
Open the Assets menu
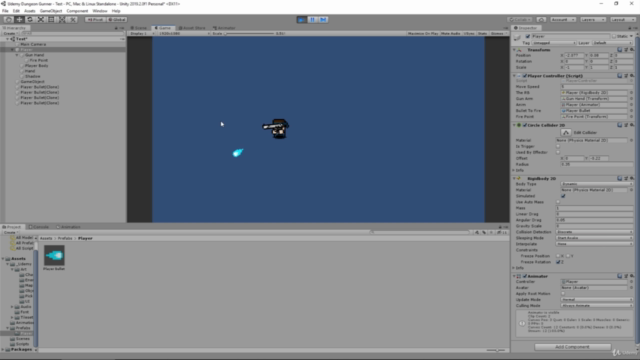click(x=29, y=11)
